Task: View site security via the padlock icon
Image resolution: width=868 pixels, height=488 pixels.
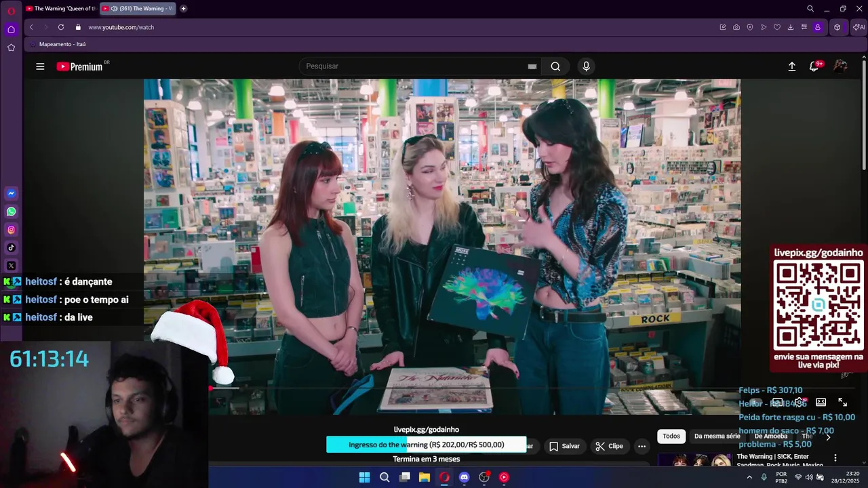Action: [x=78, y=27]
